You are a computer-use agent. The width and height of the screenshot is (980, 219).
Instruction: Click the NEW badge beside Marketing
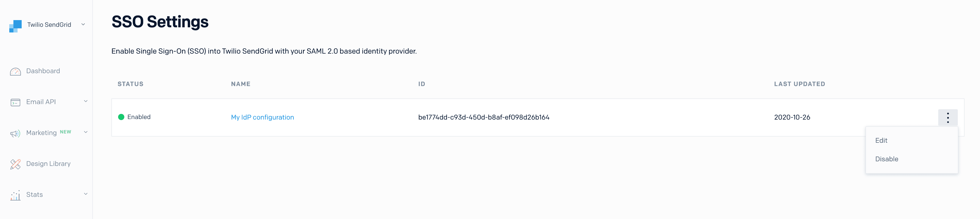point(66,132)
